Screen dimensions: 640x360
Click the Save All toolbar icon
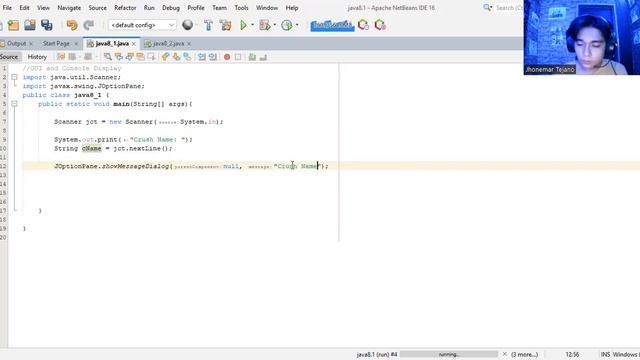[x=47, y=25]
